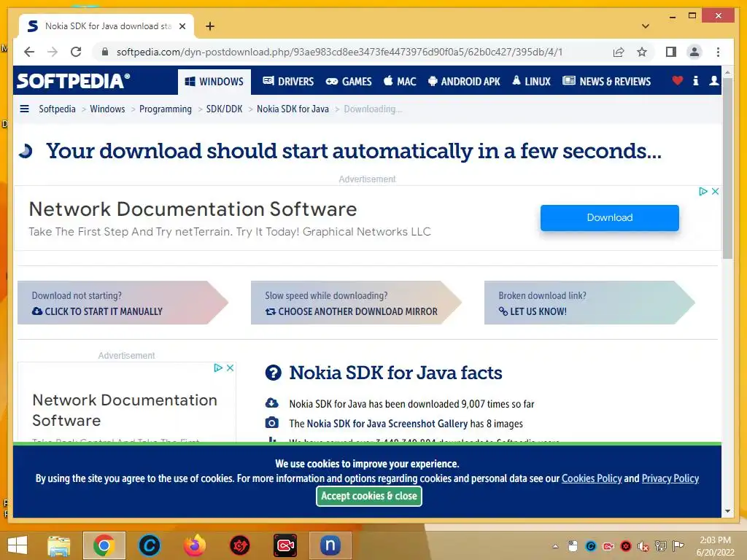Open Chrome three-dot menu

[718, 52]
